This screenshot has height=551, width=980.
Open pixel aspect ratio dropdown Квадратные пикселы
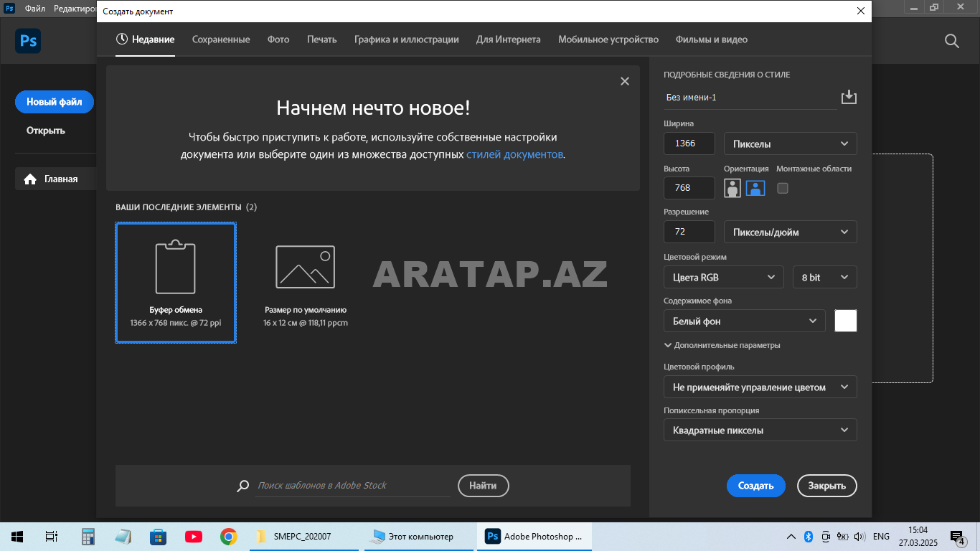(760, 430)
